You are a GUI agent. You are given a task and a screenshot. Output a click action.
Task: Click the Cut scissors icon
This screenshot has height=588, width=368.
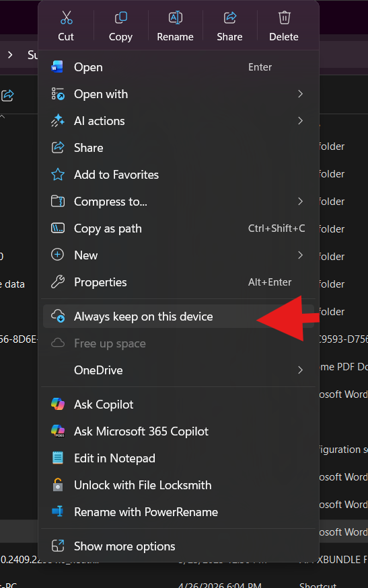(x=66, y=17)
